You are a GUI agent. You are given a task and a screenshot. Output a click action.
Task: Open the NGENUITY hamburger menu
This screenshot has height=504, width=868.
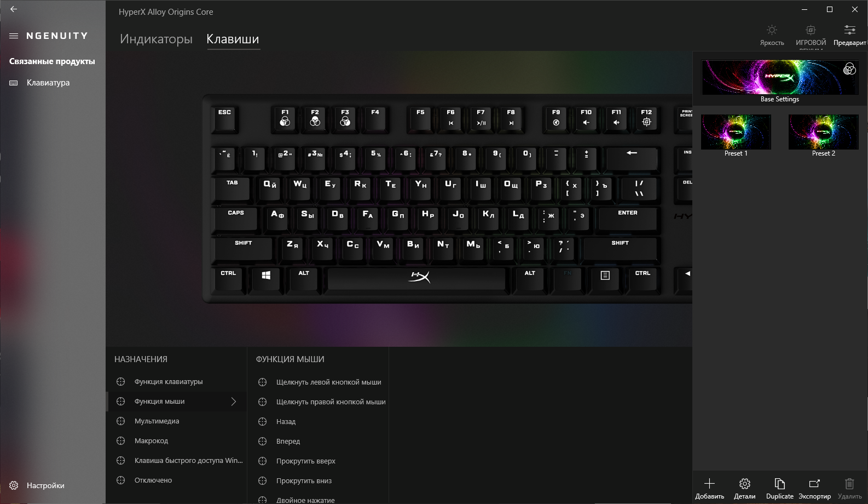tap(14, 36)
